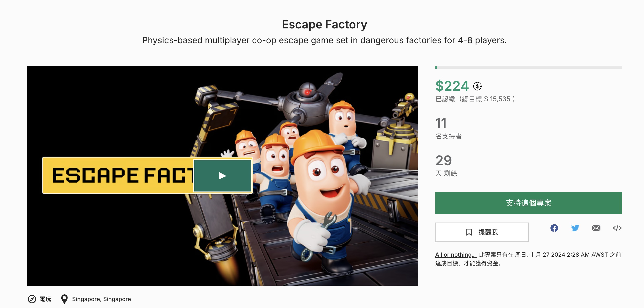Click the funding progress bar
Viewport: 644px width, 308px height.
(x=528, y=68)
